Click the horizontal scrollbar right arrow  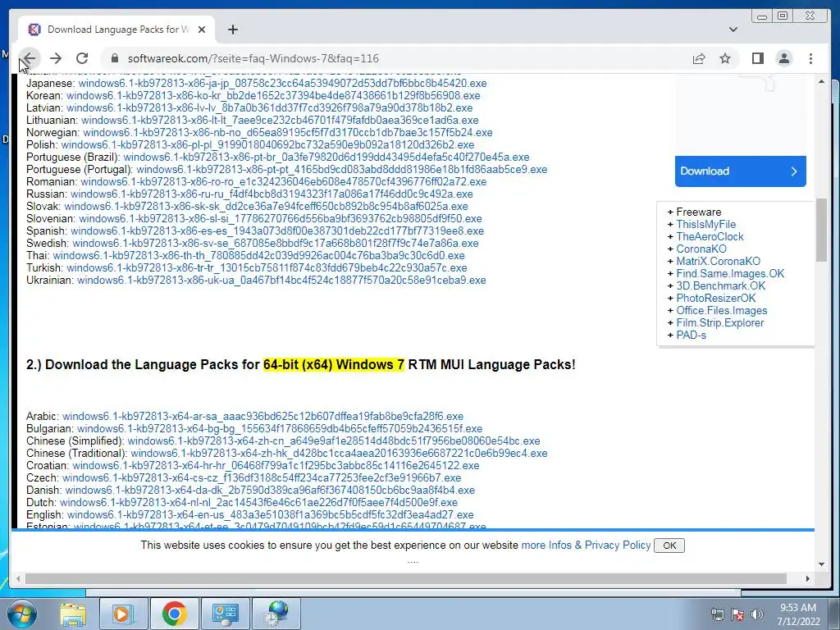tap(808, 578)
